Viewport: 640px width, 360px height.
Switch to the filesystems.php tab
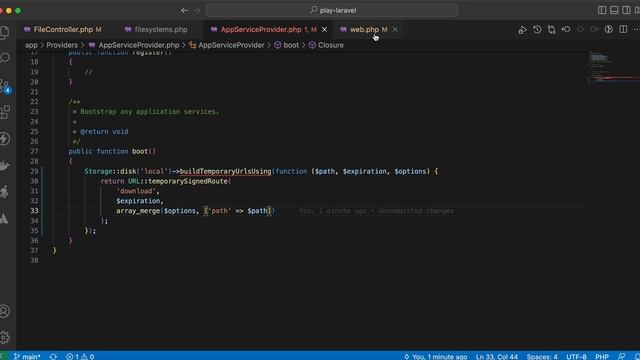pyautogui.click(x=161, y=29)
